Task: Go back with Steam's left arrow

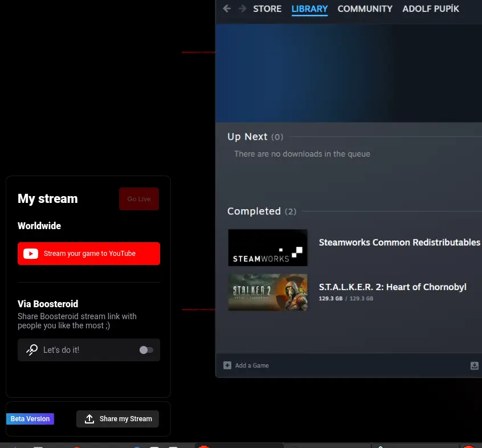Action: pyautogui.click(x=227, y=9)
